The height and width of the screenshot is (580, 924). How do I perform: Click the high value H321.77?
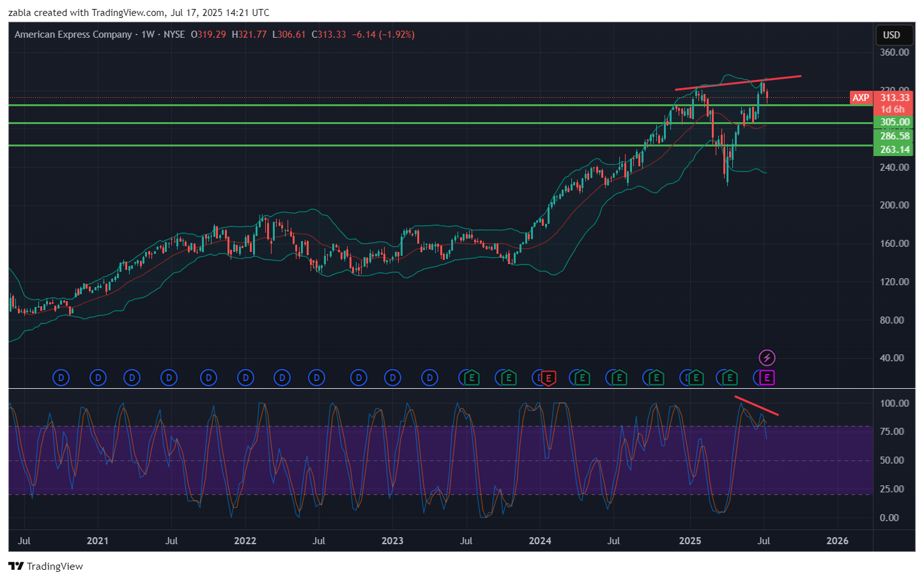[249, 35]
